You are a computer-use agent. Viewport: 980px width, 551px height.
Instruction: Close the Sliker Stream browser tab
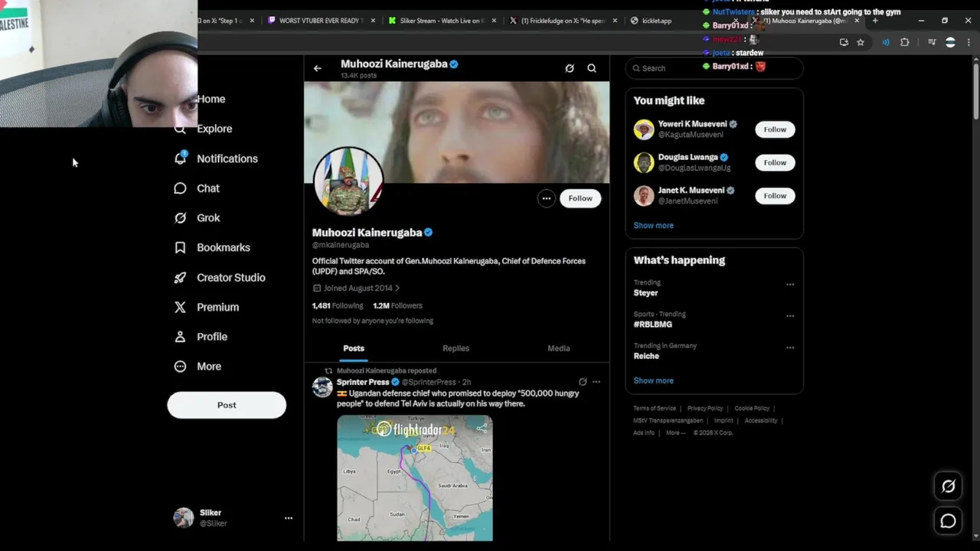coord(494,21)
